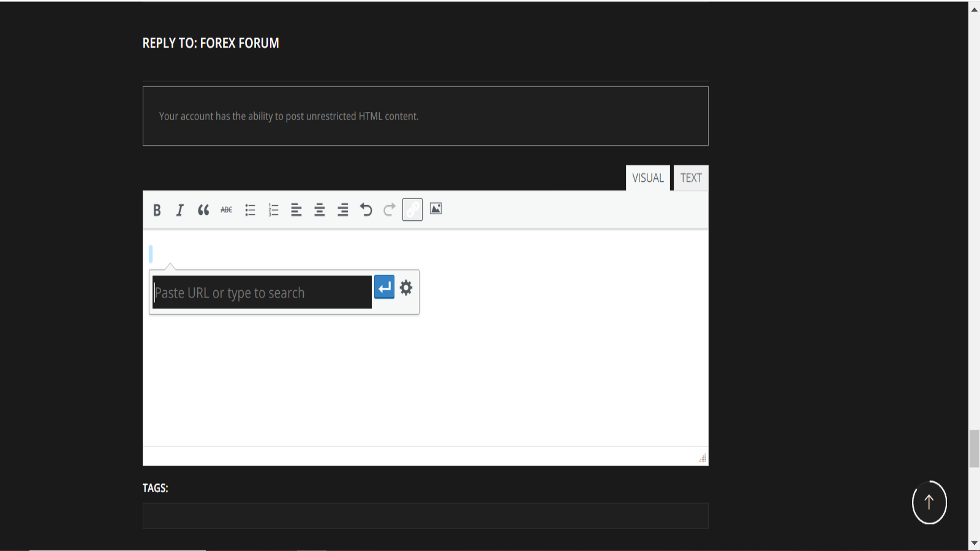
Task: Click the vertical scrollbar thumb
Action: pyautogui.click(x=974, y=449)
